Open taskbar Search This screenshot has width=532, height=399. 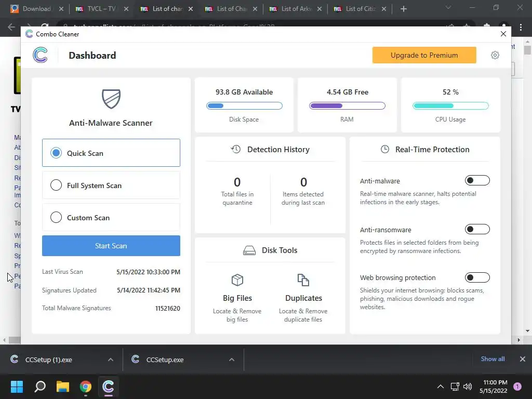coord(40,387)
